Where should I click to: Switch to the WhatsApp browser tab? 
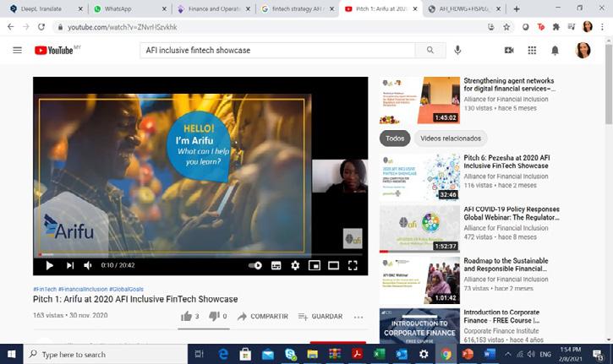pos(129,8)
